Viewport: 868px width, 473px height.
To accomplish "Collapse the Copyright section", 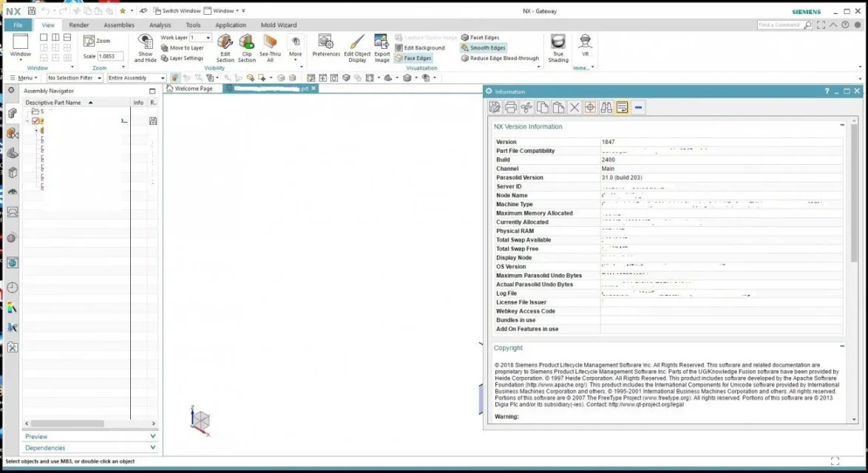I will click(842, 347).
